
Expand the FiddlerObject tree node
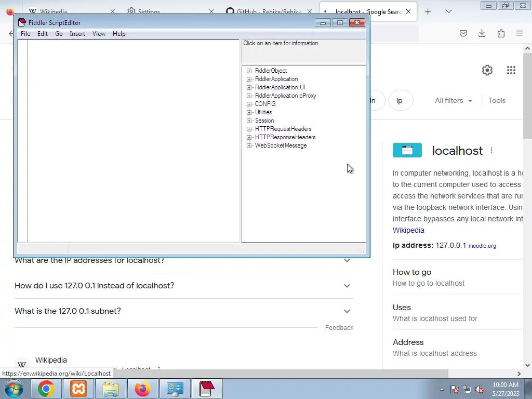coord(249,71)
